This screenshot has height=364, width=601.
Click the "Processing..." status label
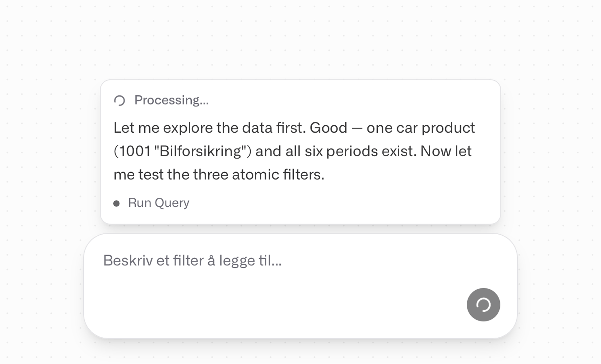pyautogui.click(x=172, y=100)
